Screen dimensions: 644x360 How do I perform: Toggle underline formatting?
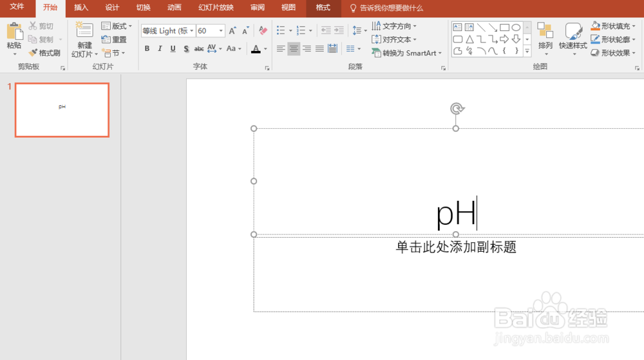click(x=173, y=48)
